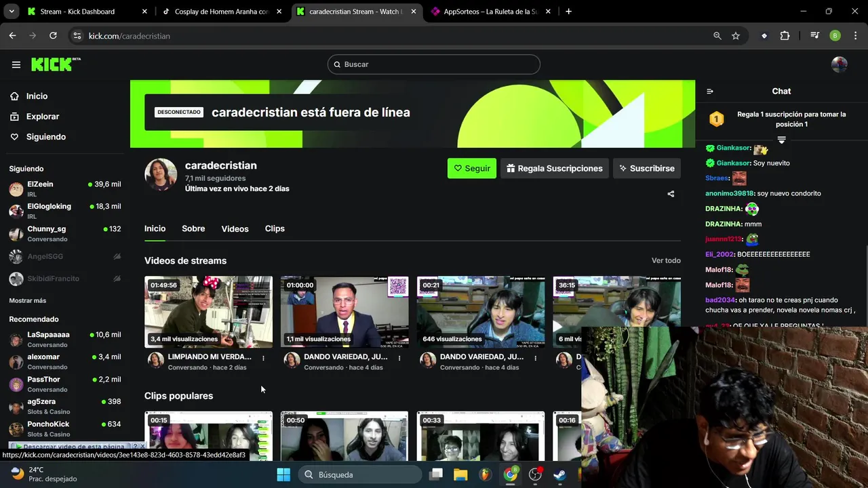Go to Inicio in the sidebar

coord(37,96)
